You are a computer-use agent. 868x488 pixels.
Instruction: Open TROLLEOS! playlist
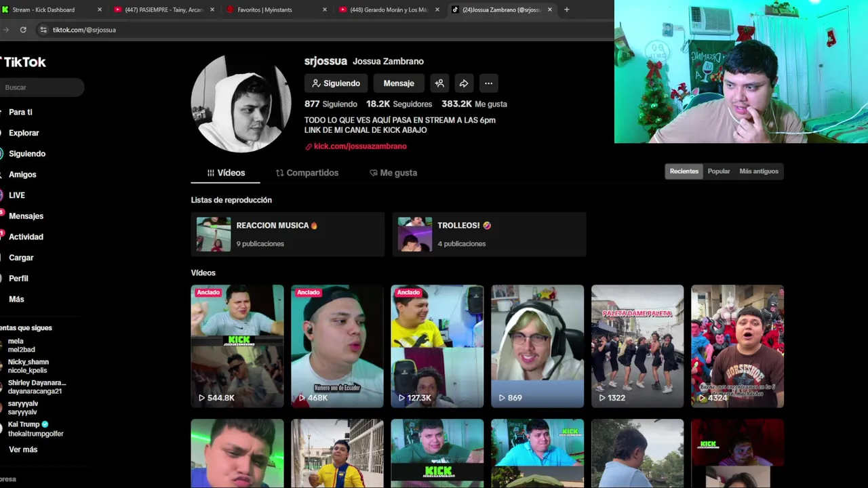coord(489,235)
